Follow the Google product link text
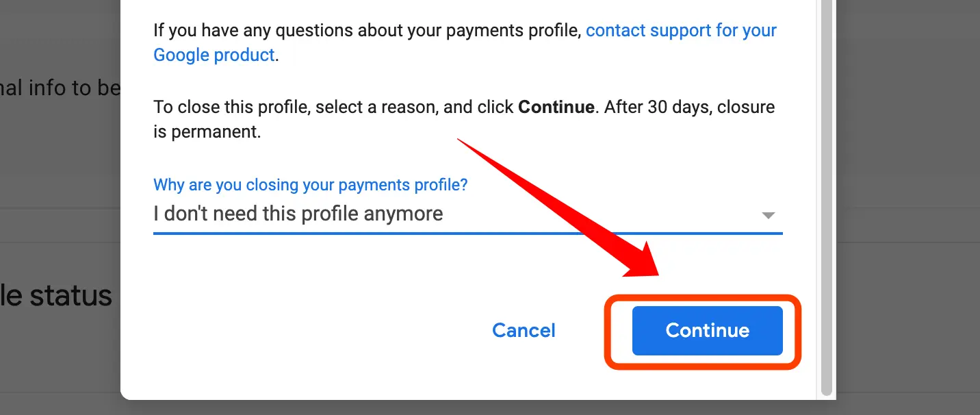The image size is (980, 415). [214, 55]
